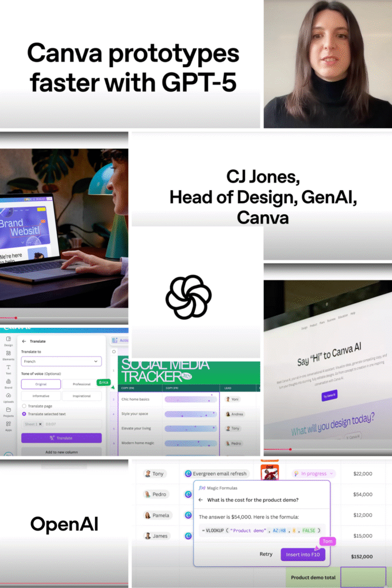Click Andrea's avatar in the Lead column
Screen dimensions: 392x588
(x=228, y=414)
